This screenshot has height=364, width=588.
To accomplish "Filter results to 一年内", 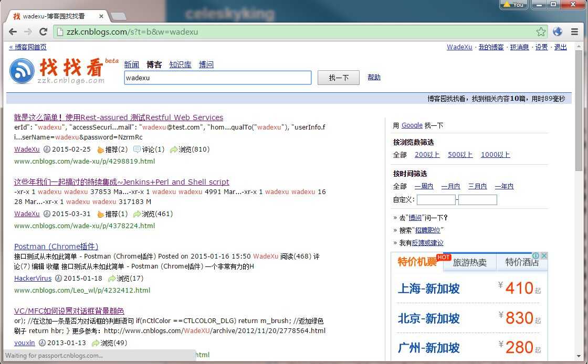I will (505, 186).
